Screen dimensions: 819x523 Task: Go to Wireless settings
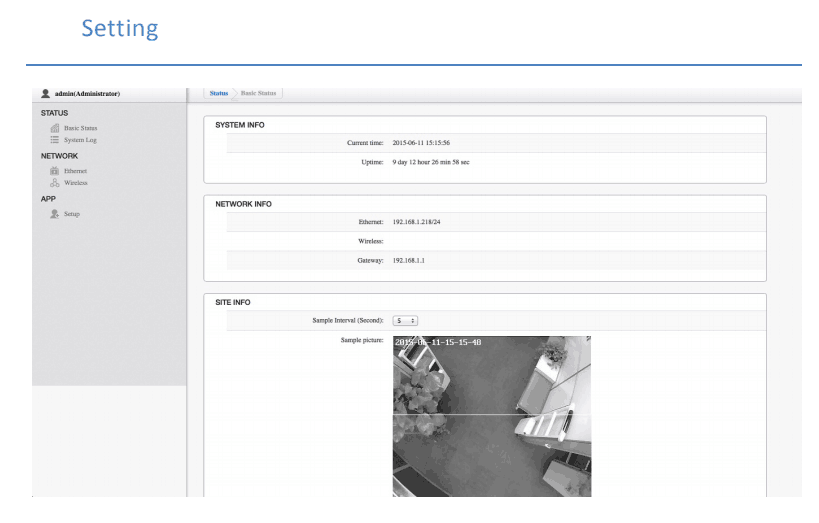(76, 183)
